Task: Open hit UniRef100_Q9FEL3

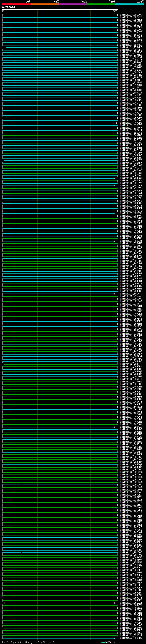Action: (x=131, y=20)
